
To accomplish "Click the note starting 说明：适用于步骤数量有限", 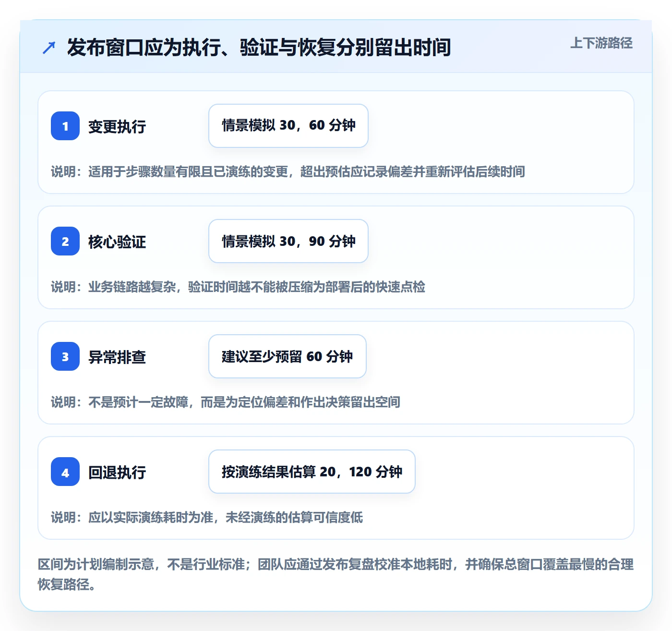I will [x=288, y=172].
